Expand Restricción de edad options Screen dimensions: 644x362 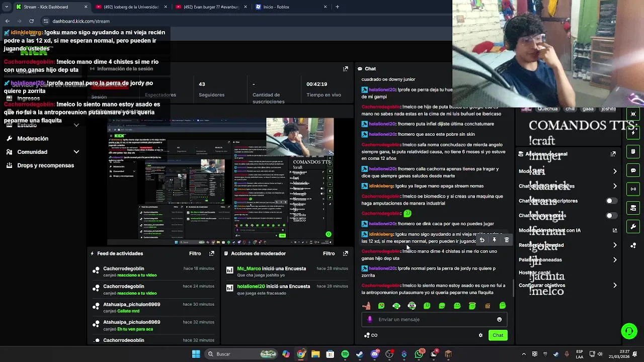click(x=614, y=245)
